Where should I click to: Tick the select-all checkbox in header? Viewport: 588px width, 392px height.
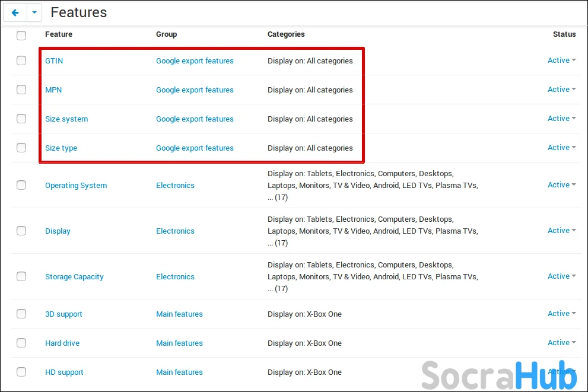(x=21, y=36)
